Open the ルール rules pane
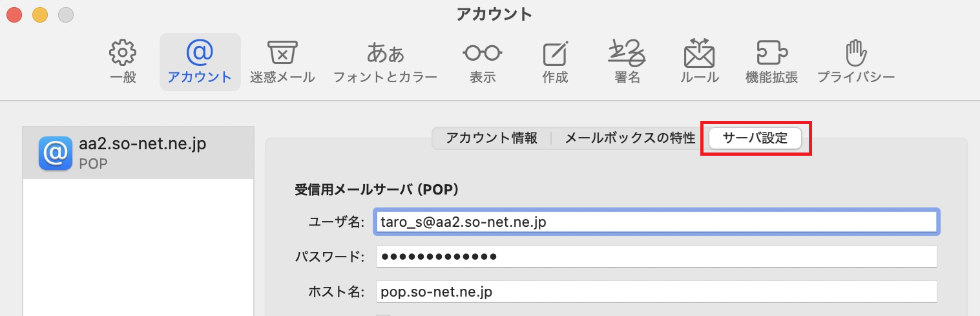 [x=699, y=62]
